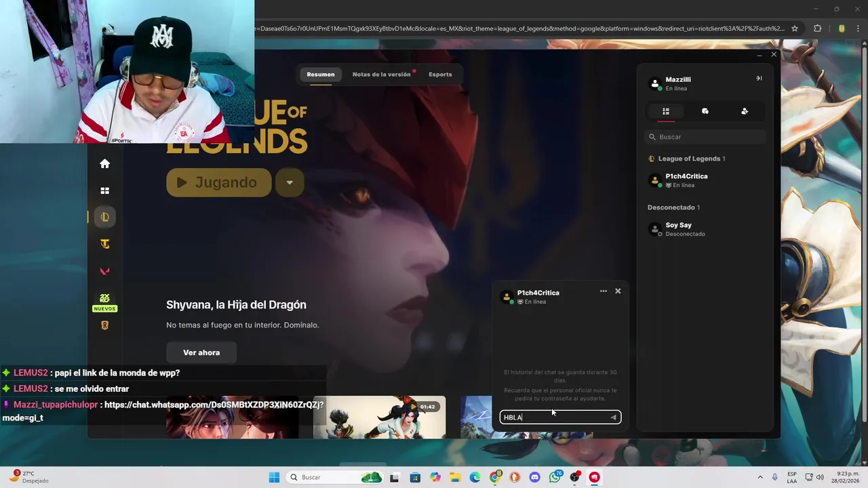Select the Teamfight Tactics sidebar icon
Viewport: 868px width, 488px height.
tap(104, 244)
